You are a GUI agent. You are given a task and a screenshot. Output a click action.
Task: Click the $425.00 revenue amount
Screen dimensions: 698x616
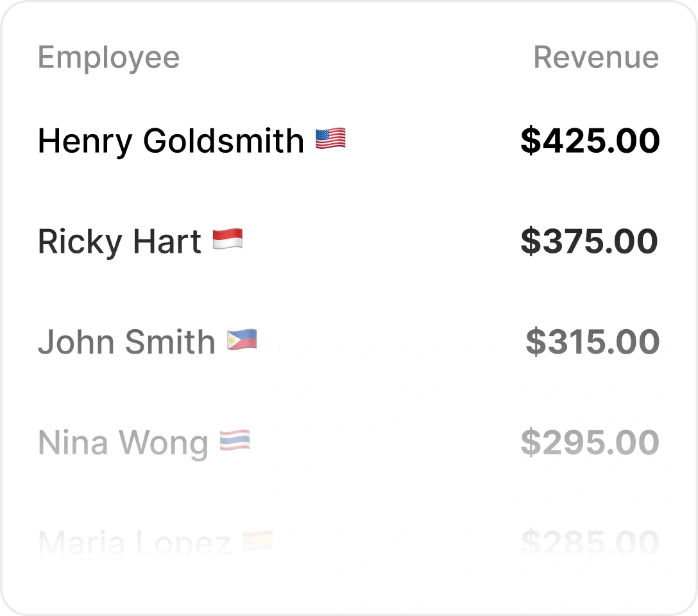590,141
